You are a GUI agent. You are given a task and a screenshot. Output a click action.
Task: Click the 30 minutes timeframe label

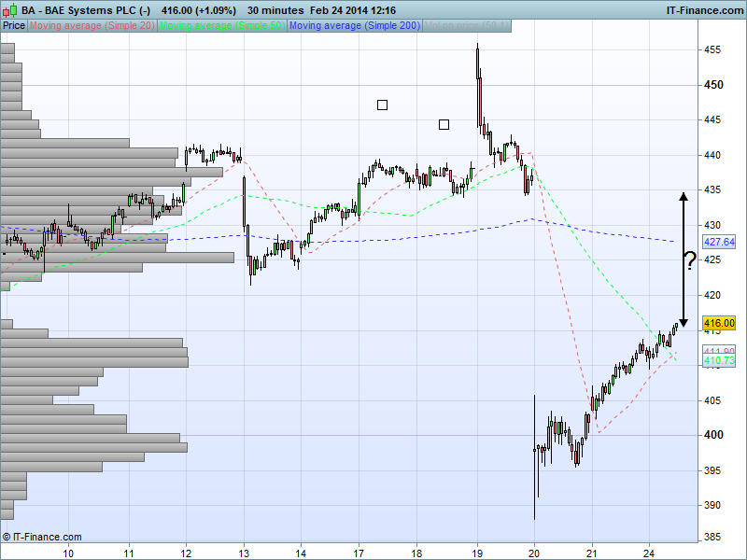[275, 9]
